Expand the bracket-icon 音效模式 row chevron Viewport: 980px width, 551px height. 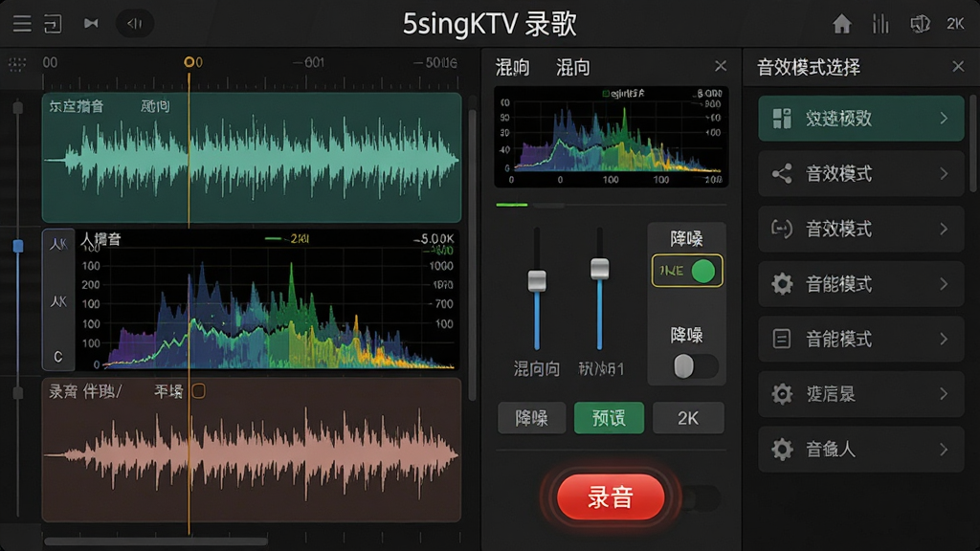pyautogui.click(x=945, y=229)
